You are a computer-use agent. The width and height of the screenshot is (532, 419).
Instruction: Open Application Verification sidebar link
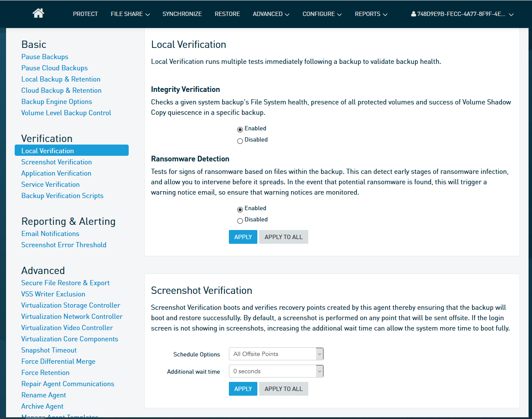56,173
